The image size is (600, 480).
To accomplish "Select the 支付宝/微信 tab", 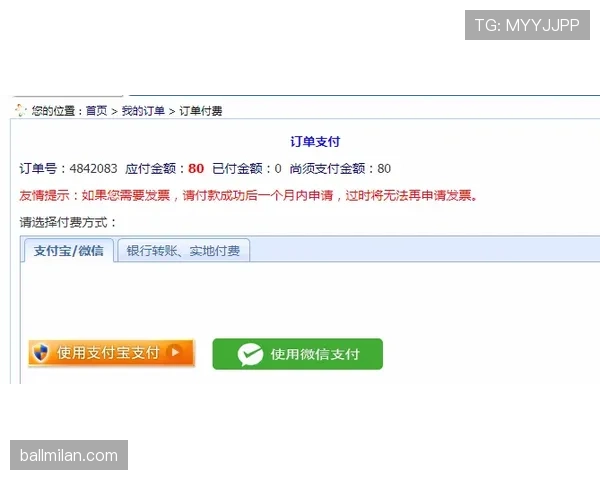I will pyautogui.click(x=68, y=251).
